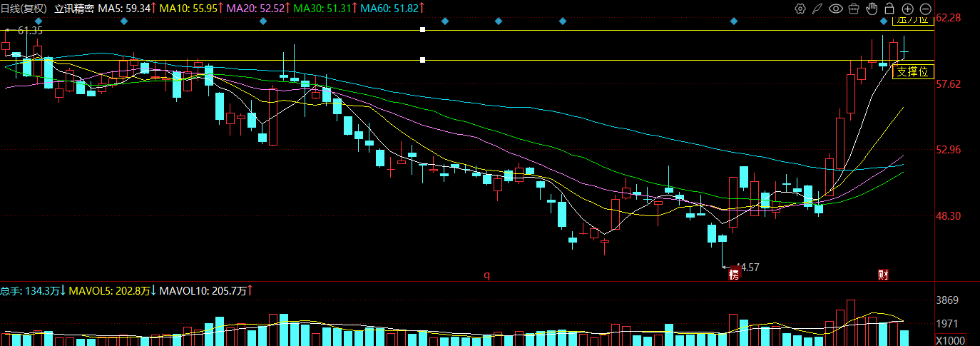
Task: Open the 日线(复权) period selector
Action: [x=24, y=8]
